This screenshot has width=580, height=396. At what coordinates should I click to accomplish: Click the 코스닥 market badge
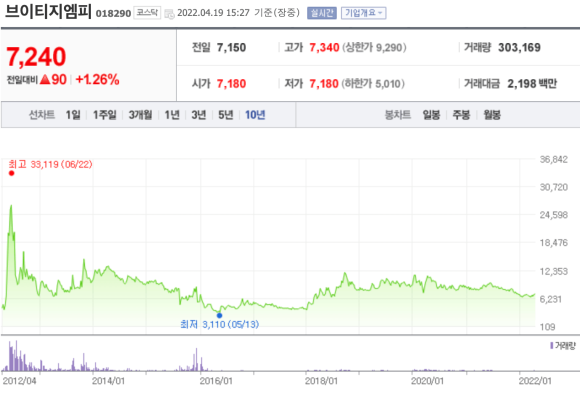pos(147,13)
